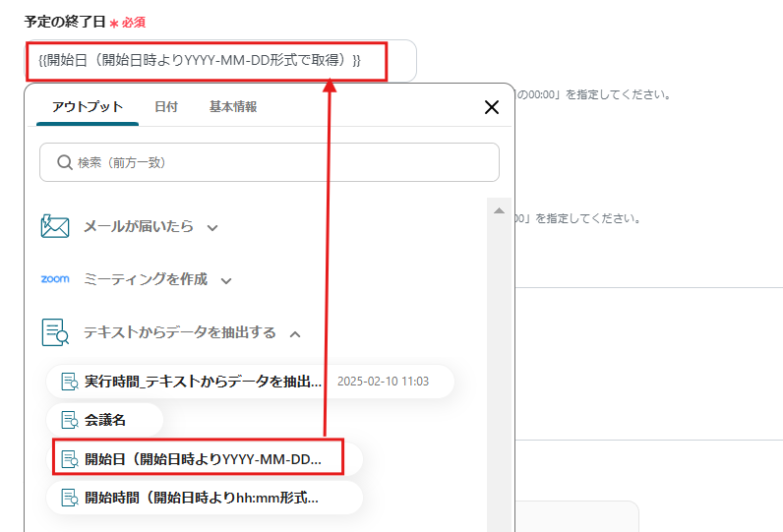Screen dimensions: 783x532
Task: Click the 2025-02-10 11:03 timestamp value
Action: coord(383,382)
